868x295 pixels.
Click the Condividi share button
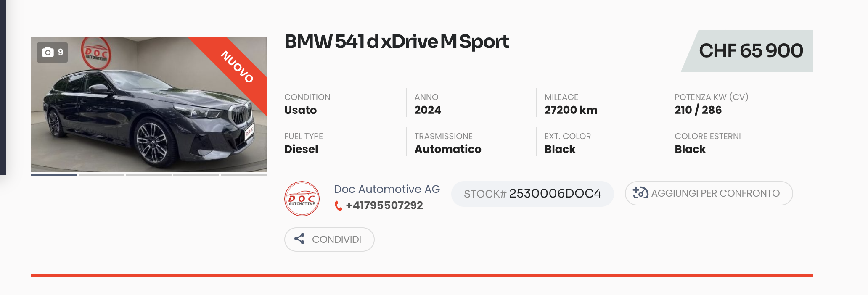(329, 240)
